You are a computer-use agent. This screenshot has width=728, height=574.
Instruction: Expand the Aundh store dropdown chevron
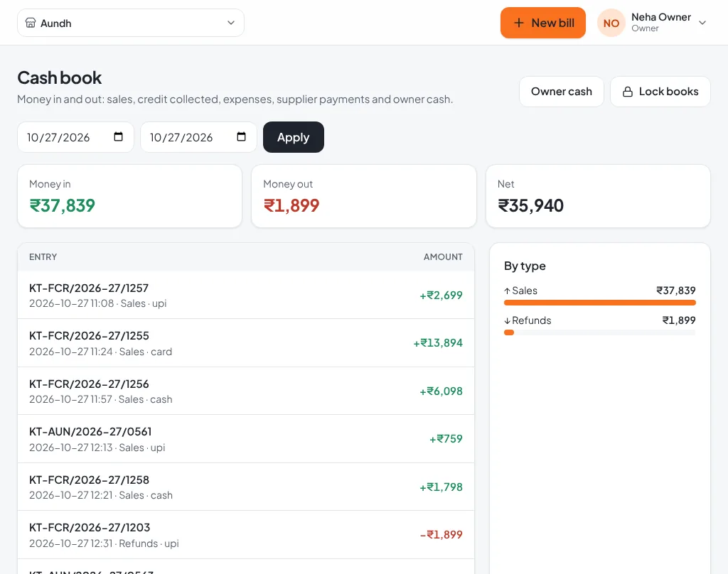coord(231,23)
